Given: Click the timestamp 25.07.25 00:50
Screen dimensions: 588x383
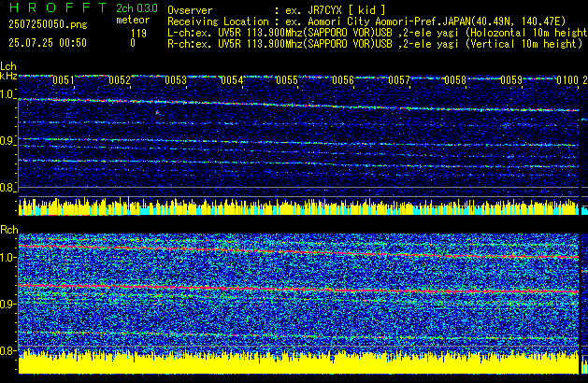Looking at the screenshot, I should [x=48, y=43].
